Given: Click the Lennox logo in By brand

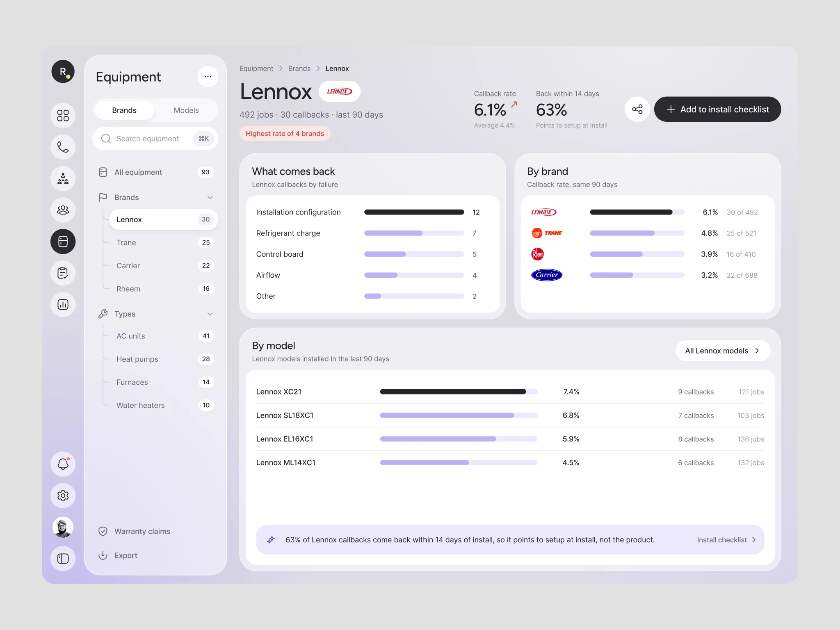Looking at the screenshot, I should [544, 212].
